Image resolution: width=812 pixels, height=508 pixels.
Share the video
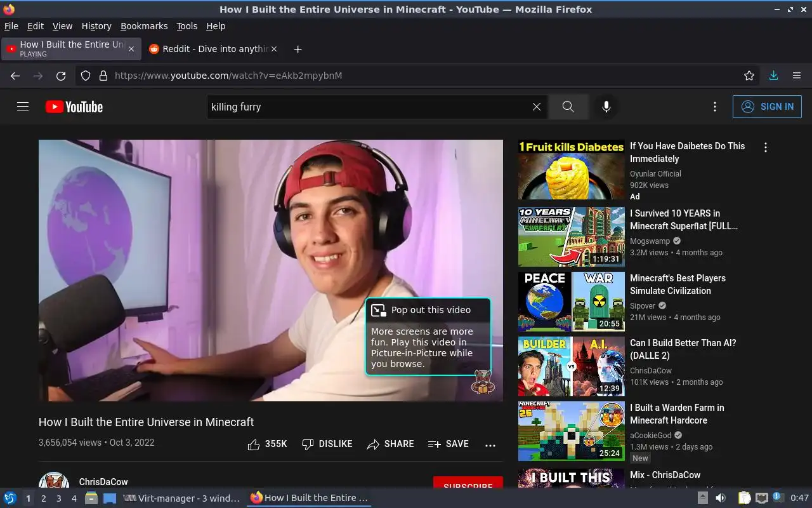point(390,444)
